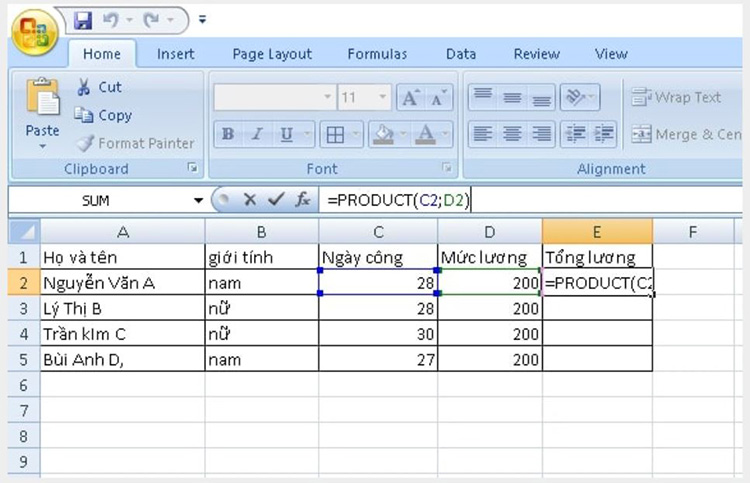Decrease the cell indent

(x=575, y=134)
